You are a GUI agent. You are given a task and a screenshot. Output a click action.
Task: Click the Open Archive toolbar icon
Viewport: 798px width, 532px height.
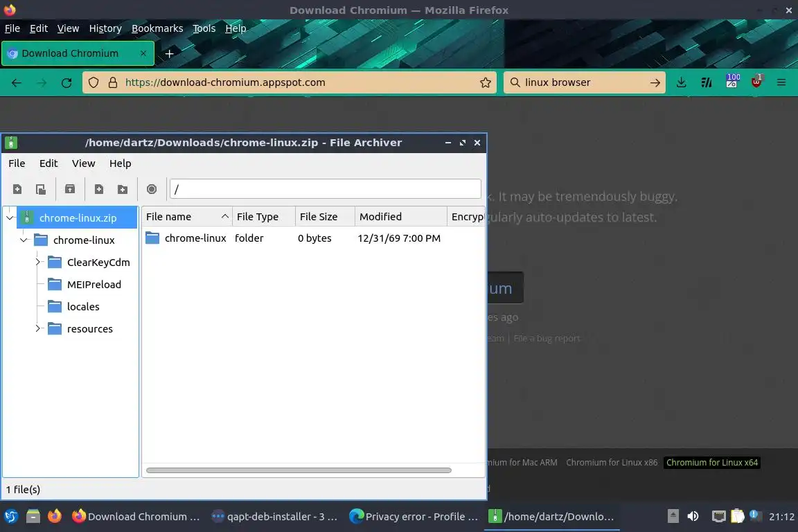[x=41, y=189]
